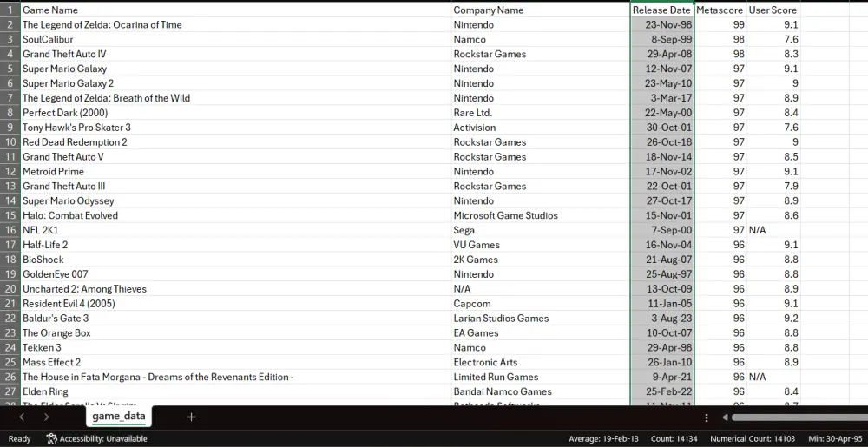The width and height of the screenshot is (868, 447).
Task: Add a new sheet with plus icon
Action: click(191, 417)
